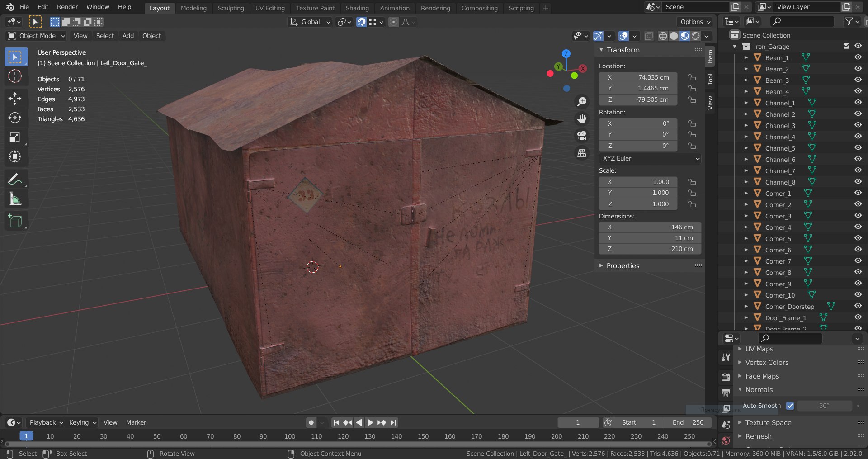Uncheck the Iron_Garage collection checkbox
Image resolution: width=868 pixels, height=459 pixels.
846,46
